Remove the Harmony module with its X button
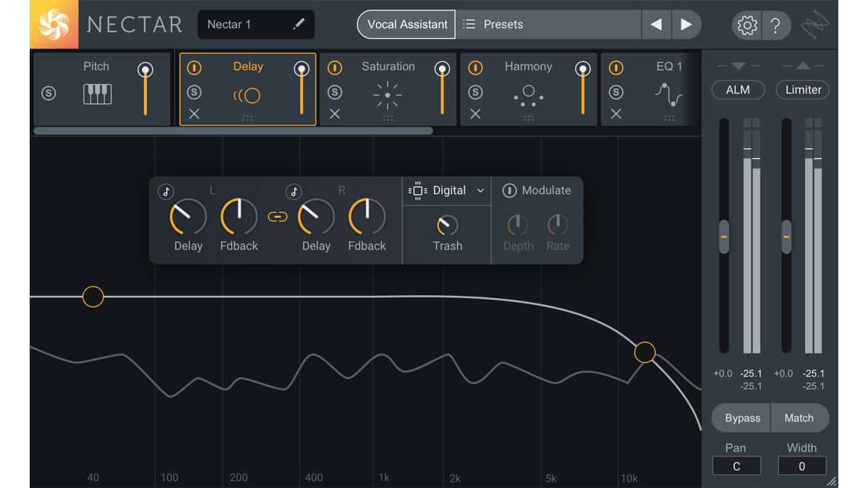The image size is (868, 488). [476, 114]
